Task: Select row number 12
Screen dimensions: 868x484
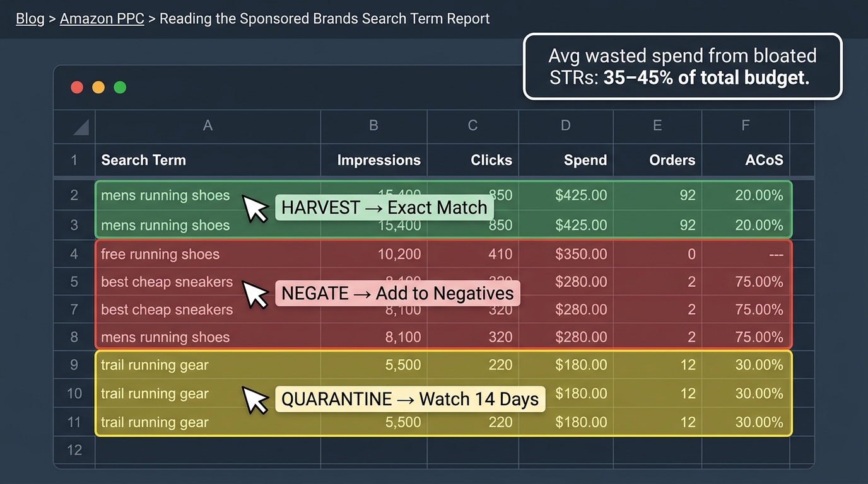Action: pyautogui.click(x=74, y=450)
